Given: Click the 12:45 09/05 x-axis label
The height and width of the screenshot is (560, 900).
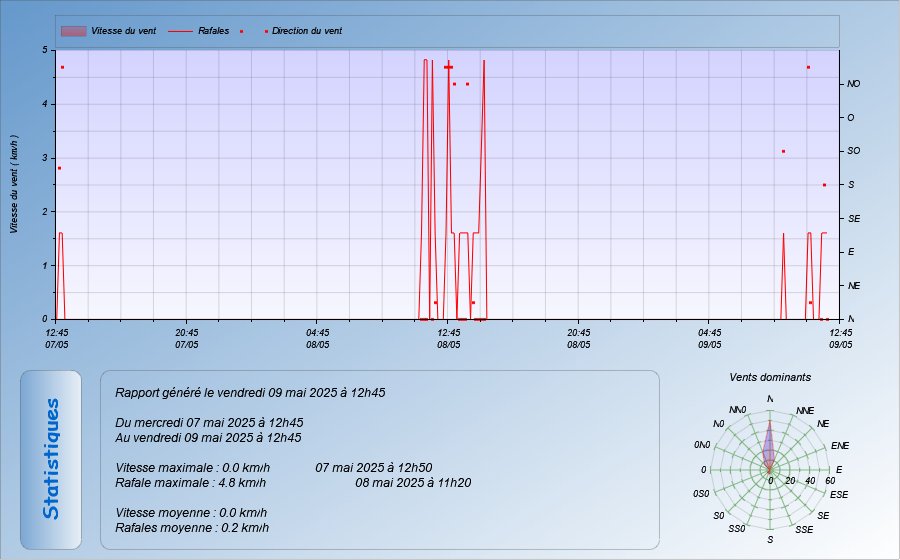Looking at the screenshot, I should click(840, 339).
